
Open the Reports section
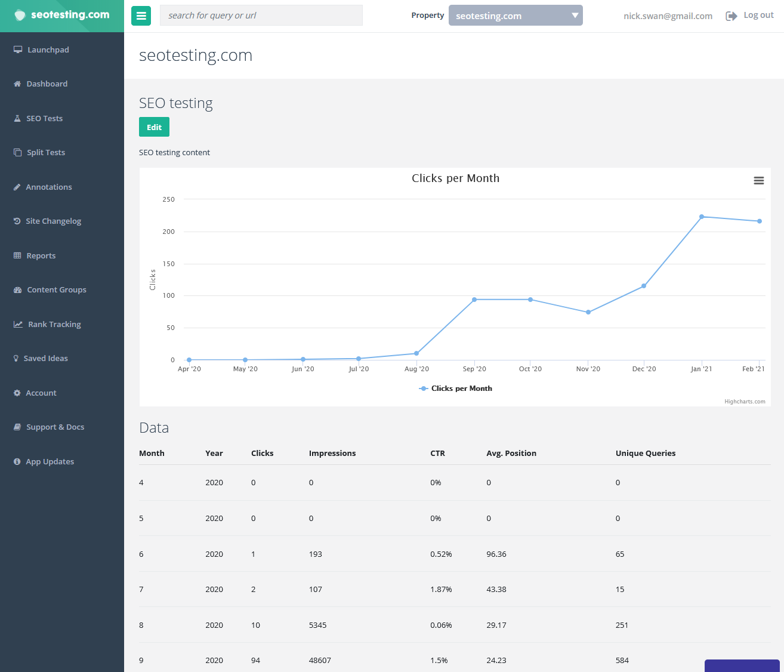click(41, 255)
